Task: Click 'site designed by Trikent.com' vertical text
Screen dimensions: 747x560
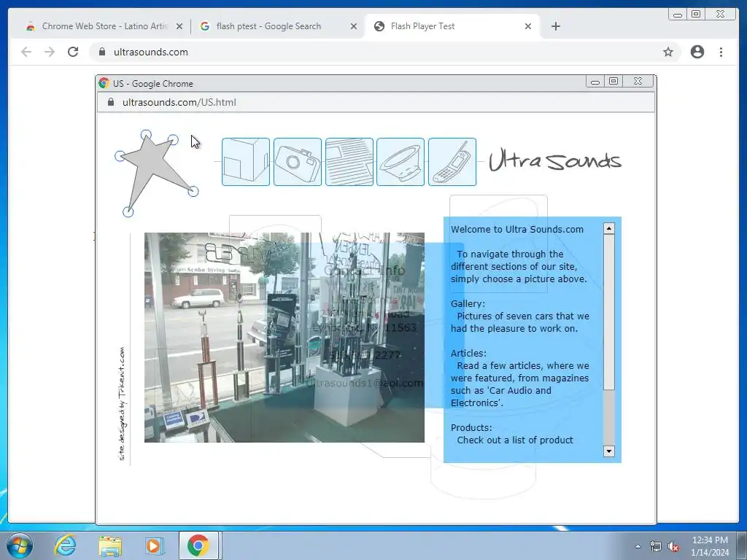Action: [122, 404]
